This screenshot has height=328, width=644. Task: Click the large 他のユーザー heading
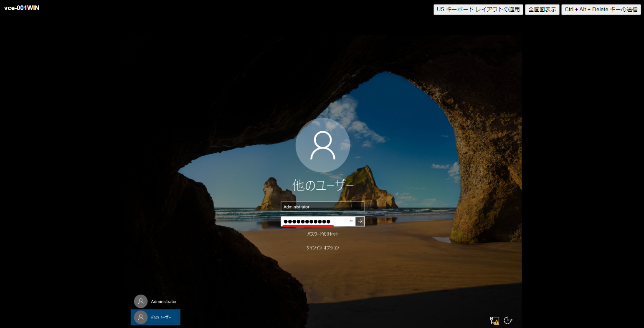(323, 185)
